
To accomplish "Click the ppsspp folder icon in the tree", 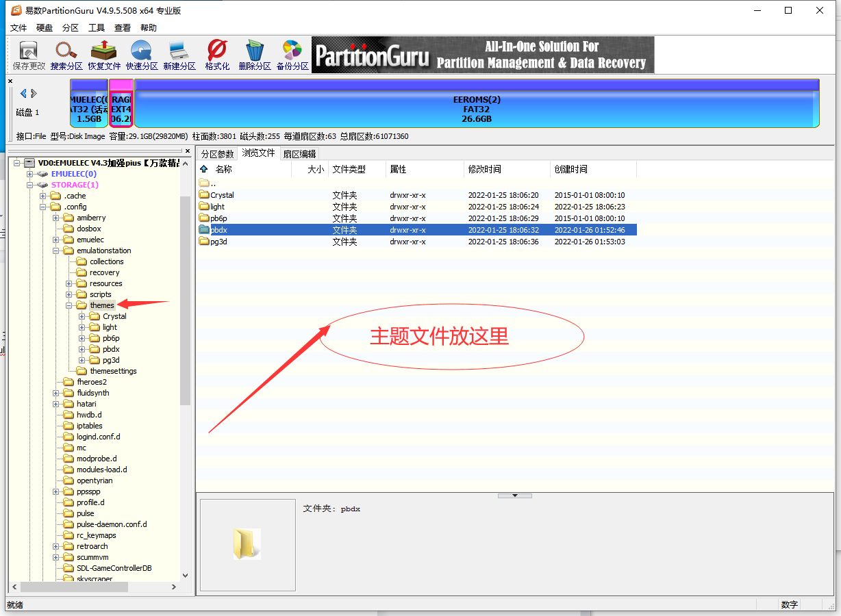I will pyautogui.click(x=68, y=491).
